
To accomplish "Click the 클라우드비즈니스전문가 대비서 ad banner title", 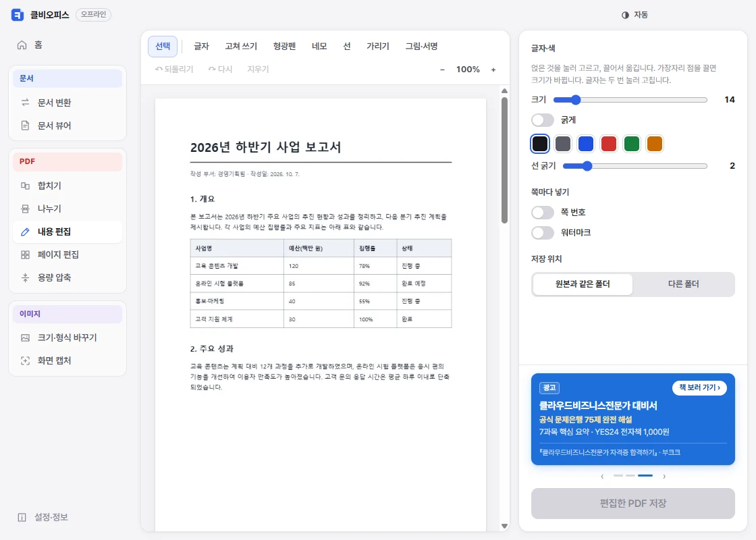I will click(598, 406).
